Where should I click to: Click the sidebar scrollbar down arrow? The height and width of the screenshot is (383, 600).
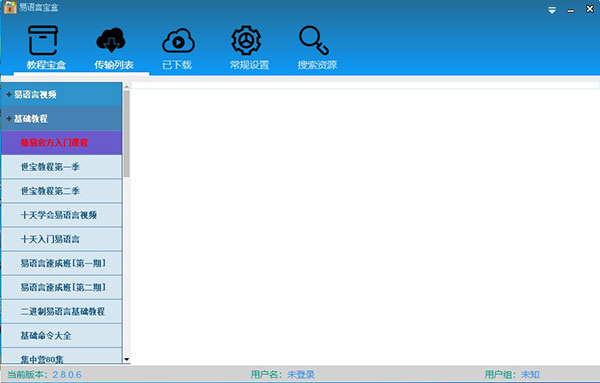tap(127, 360)
